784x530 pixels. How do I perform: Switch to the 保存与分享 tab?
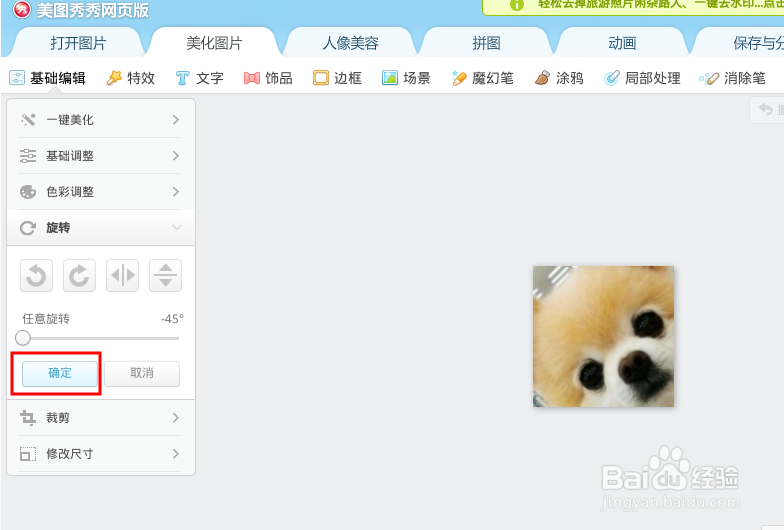pos(740,43)
